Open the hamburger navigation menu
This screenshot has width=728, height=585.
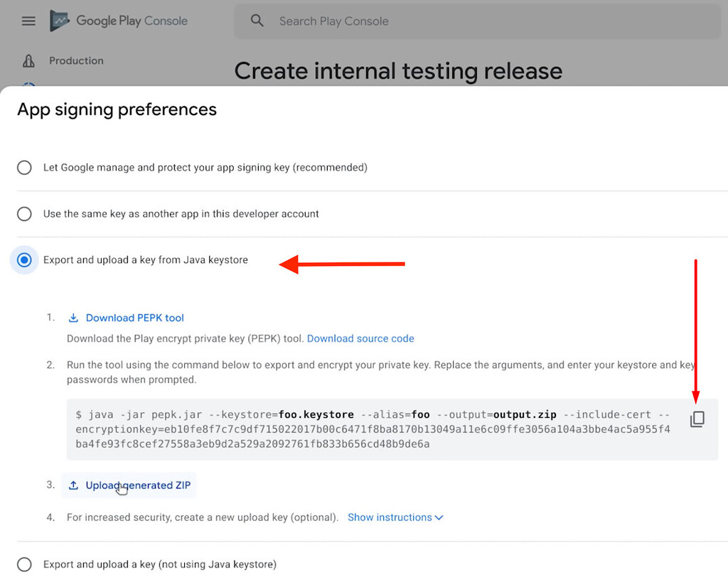pos(28,21)
